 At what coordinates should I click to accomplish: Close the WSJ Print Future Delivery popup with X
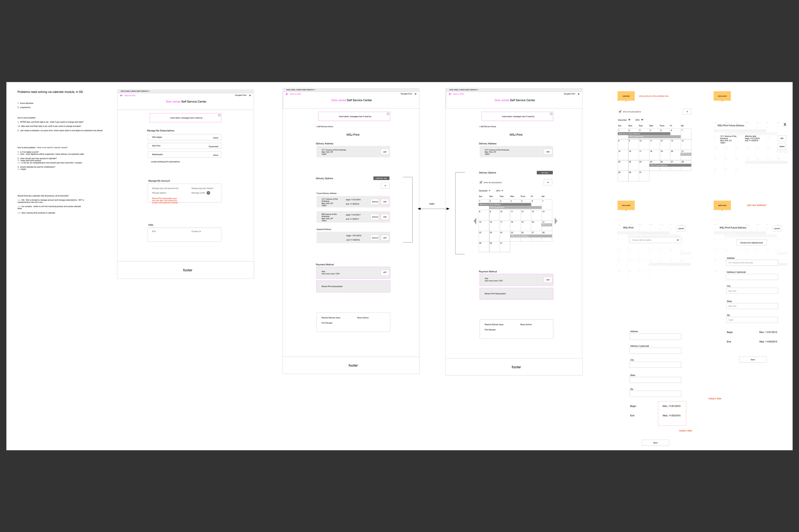point(784,125)
